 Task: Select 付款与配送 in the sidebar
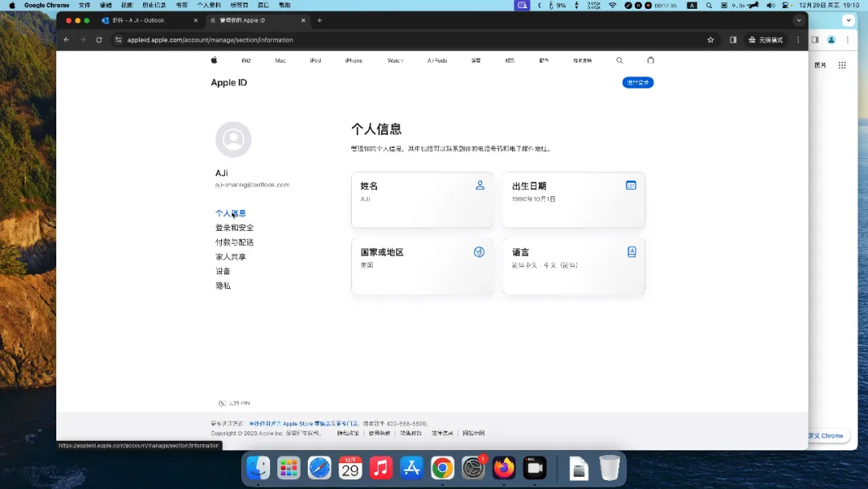[234, 242]
